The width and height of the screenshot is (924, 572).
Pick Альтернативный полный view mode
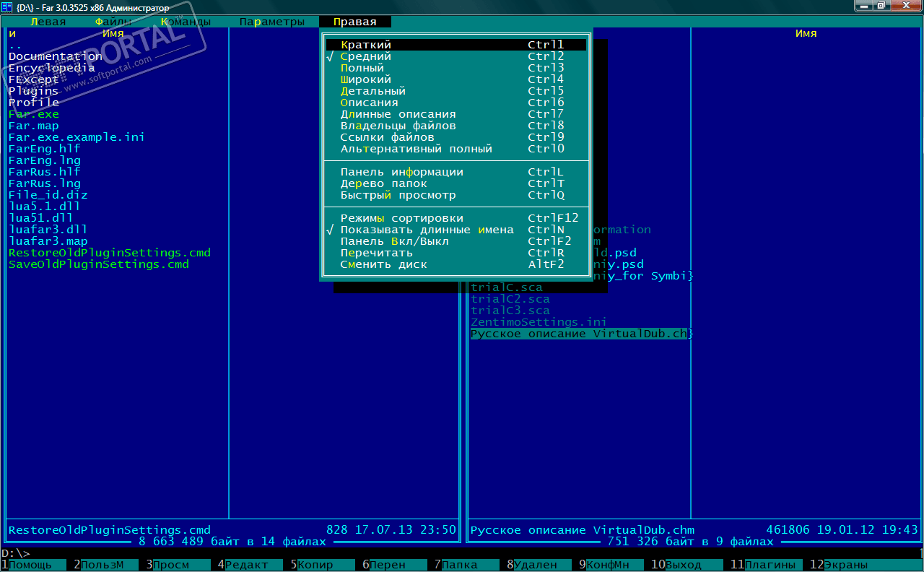click(x=456, y=149)
